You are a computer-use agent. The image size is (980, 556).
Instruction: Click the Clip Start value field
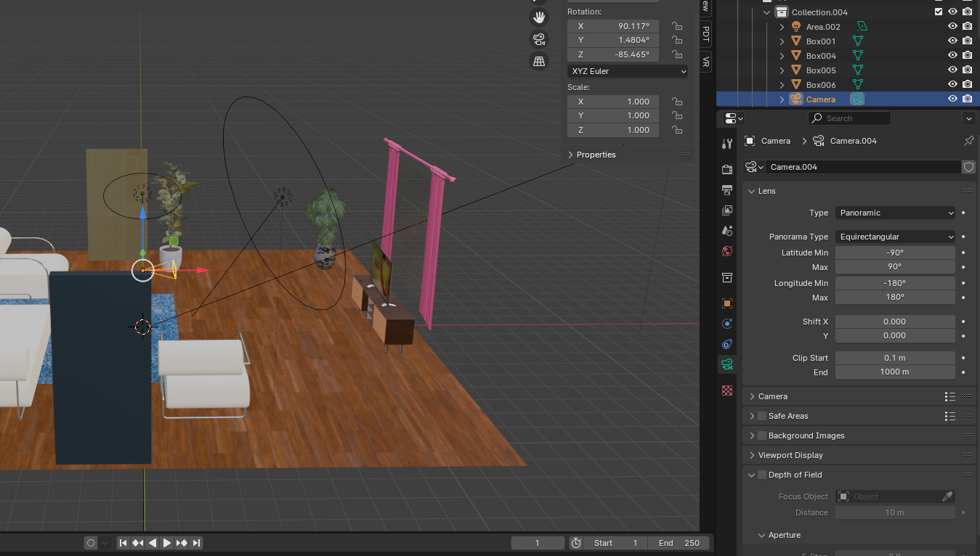[x=894, y=358]
